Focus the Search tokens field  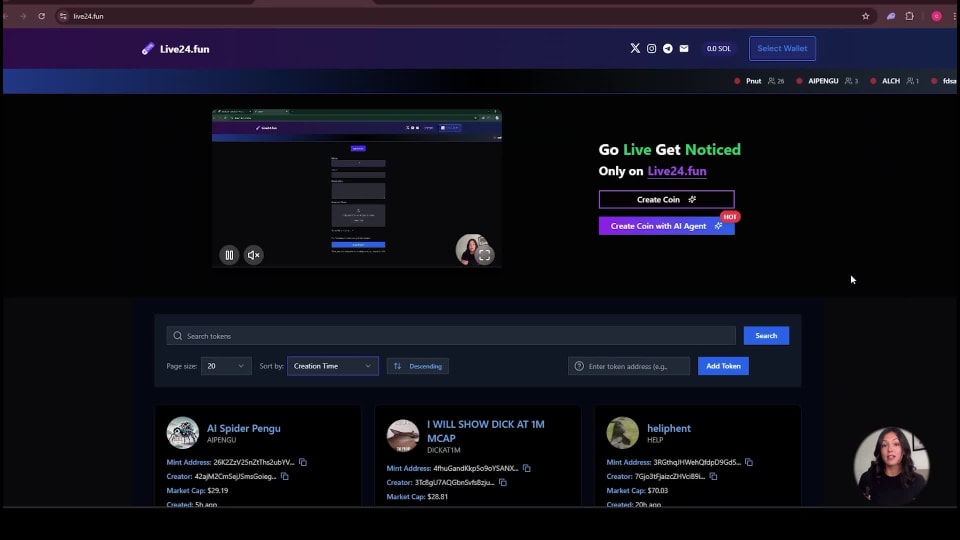click(x=451, y=336)
